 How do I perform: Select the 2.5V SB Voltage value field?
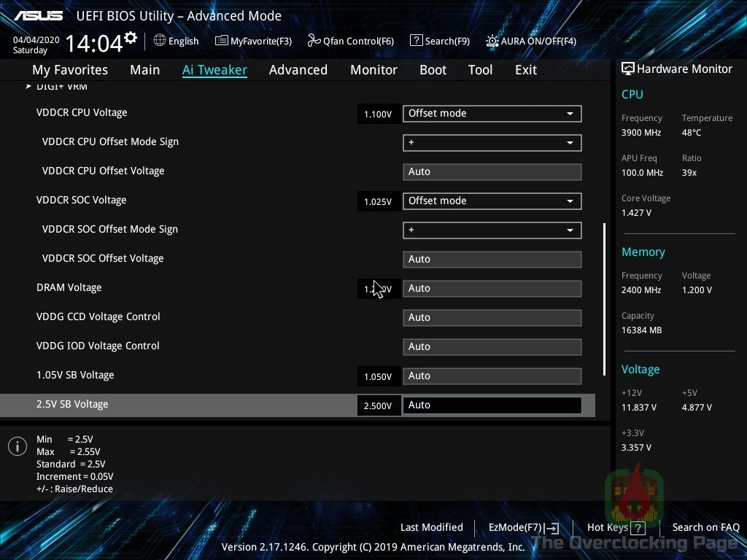[x=492, y=405]
